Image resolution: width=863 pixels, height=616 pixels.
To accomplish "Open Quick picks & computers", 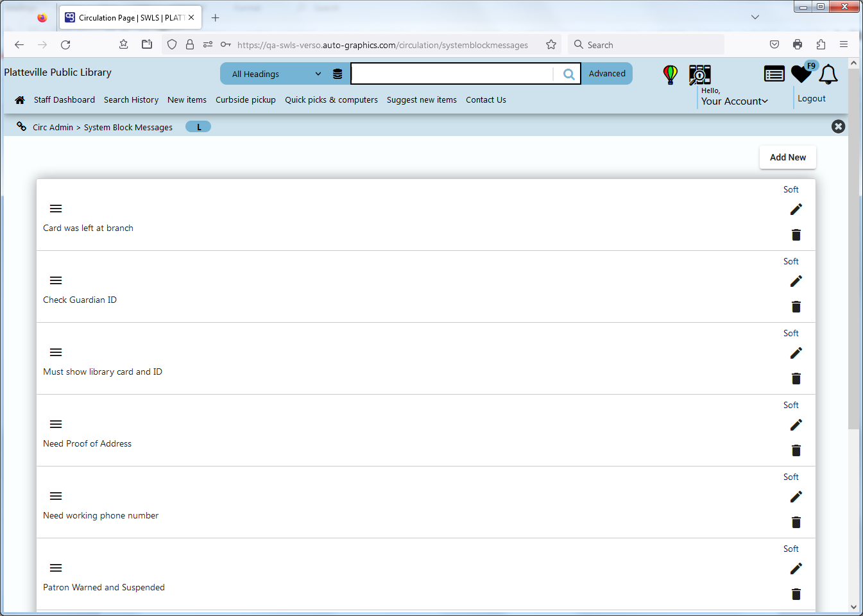I will point(331,100).
